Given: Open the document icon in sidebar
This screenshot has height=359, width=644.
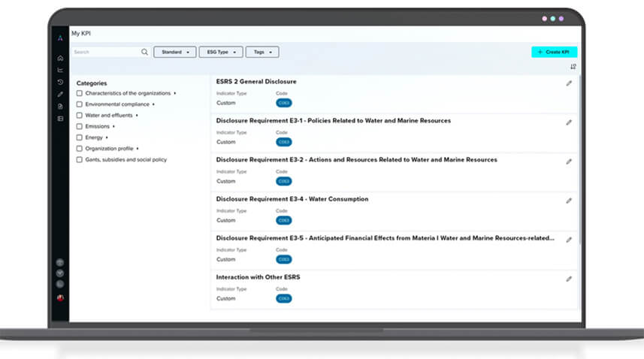Looking at the screenshot, I should point(60,106).
